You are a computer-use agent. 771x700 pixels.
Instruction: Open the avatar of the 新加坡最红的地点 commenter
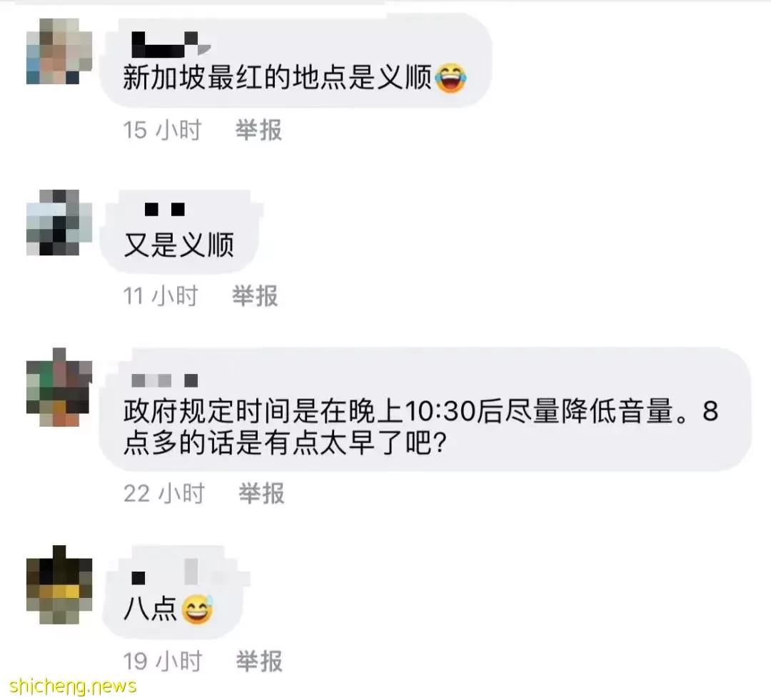59,51
